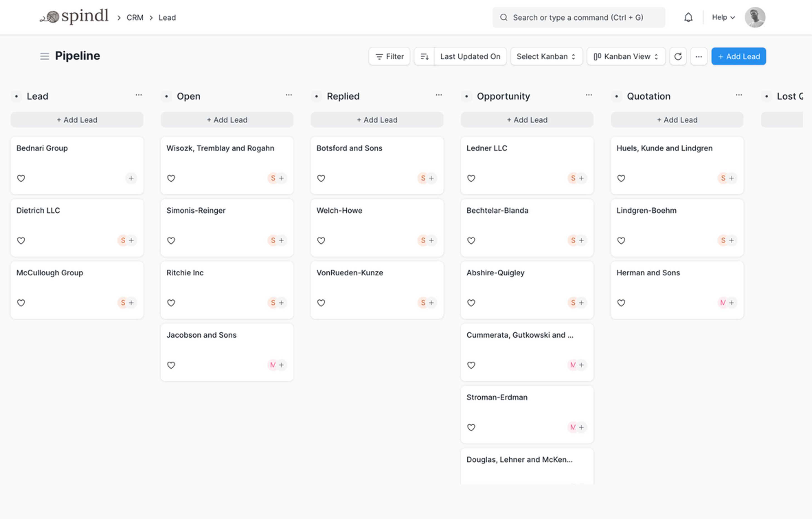Expand the Kanban View switcher

click(x=626, y=56)
